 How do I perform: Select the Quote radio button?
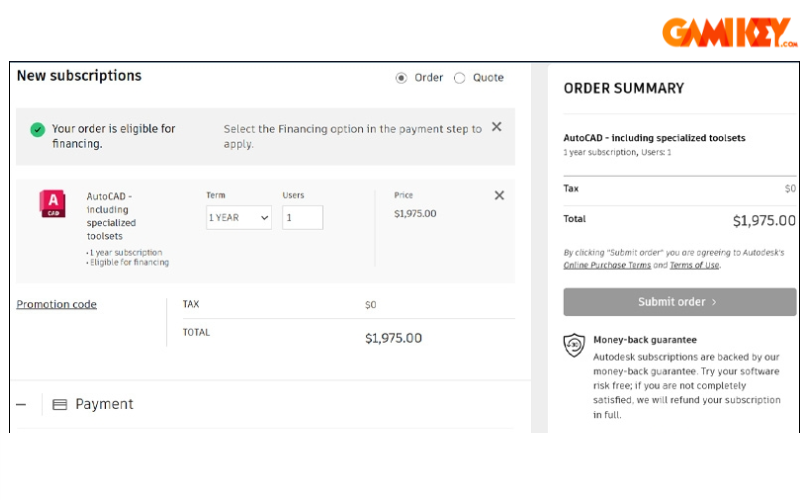(x=460, y=78)
